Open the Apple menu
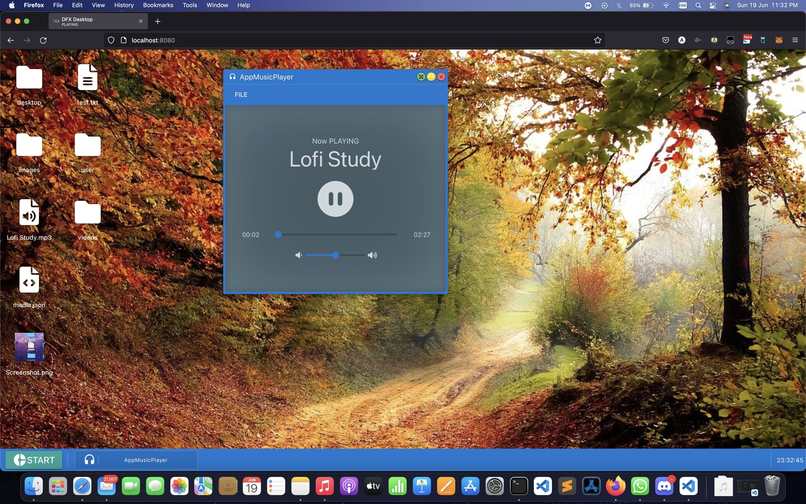Image resolution: width=806 pixels, height=504 pixels. (11, 5)
